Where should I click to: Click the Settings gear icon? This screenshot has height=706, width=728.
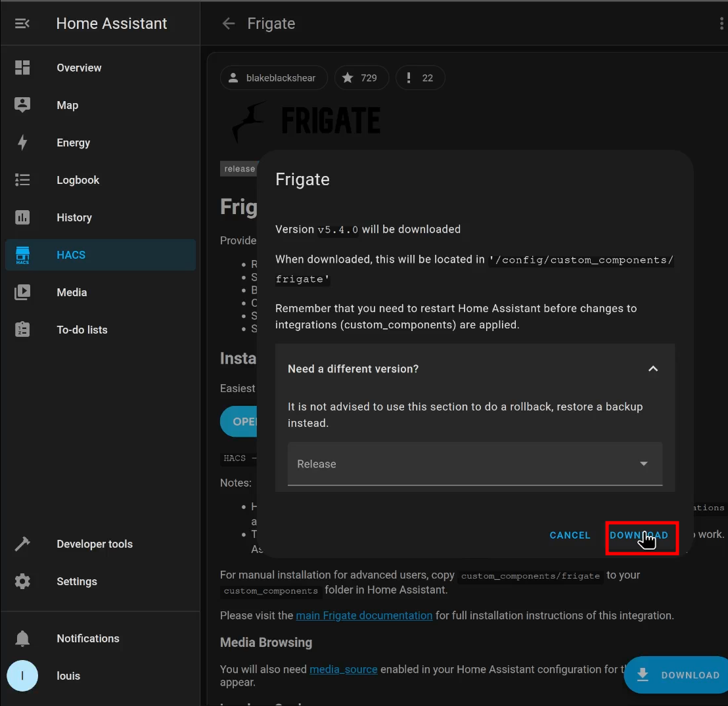click(x=22, y=582)
